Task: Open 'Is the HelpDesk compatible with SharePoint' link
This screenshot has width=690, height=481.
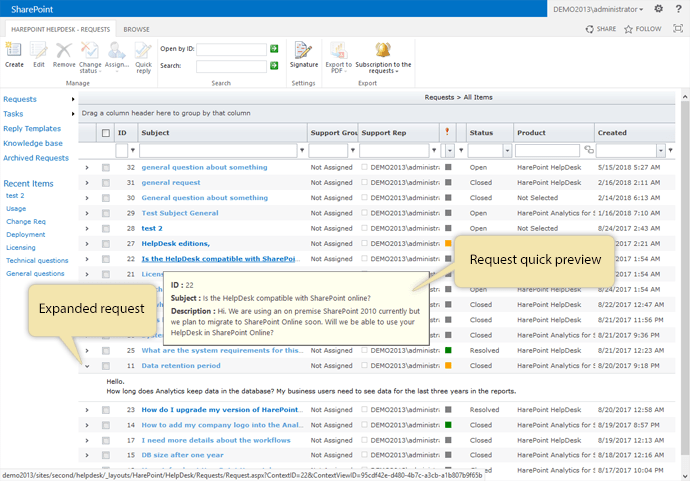Action: click(x=220, y=259)
